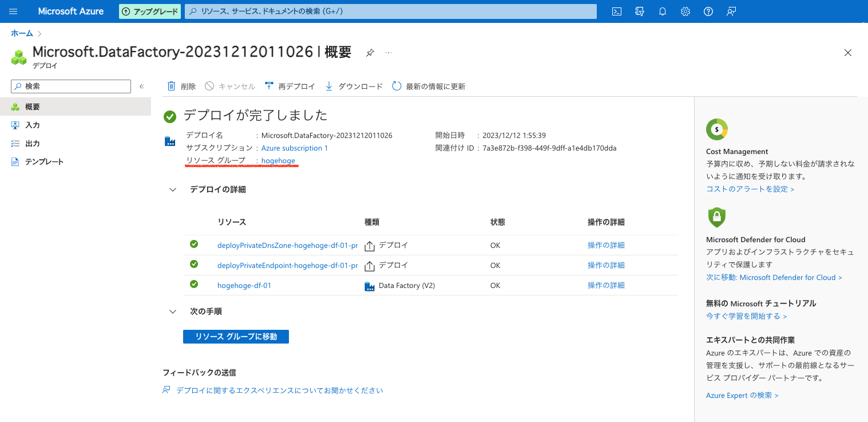Open the Azure portal hamburger menu
The height and width of the screenshot is (422, 868).
coord(14,11)
